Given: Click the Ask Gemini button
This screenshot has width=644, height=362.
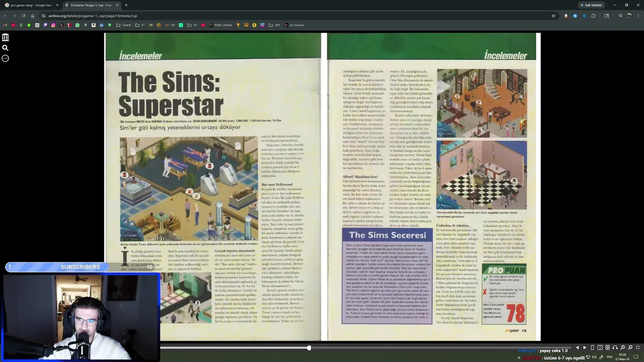Looking at the screenshot, I should (x=591, y=5).
